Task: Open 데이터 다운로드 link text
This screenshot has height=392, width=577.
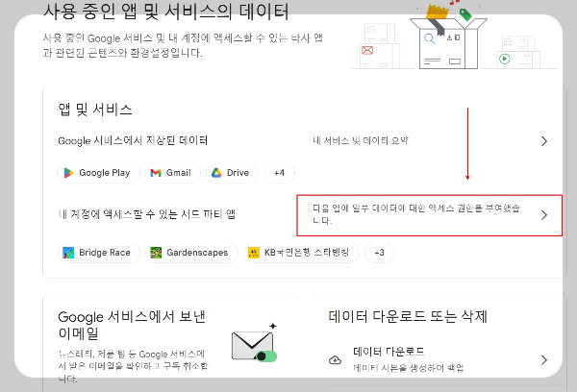Action: [x=389, y=352]
